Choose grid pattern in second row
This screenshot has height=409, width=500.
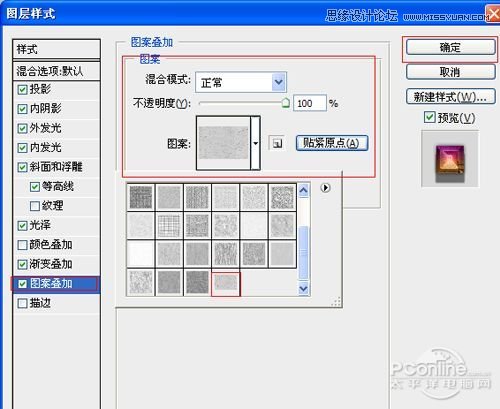[x=169, y=226]
